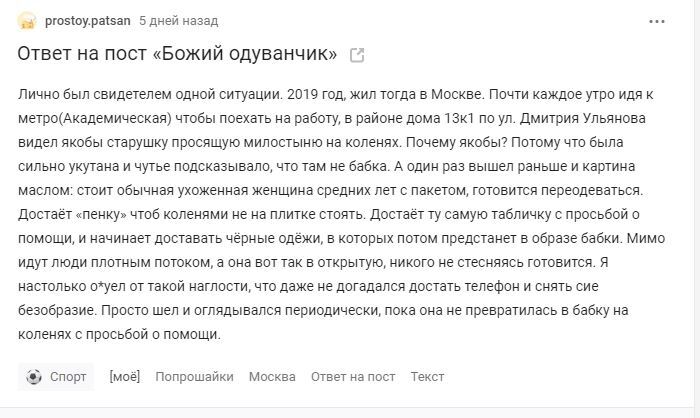Image resolution: width=700 pixels, height=418 pixels.
Task: Open the prostoy.patsan avatar icon
Action: pos(27,21)
